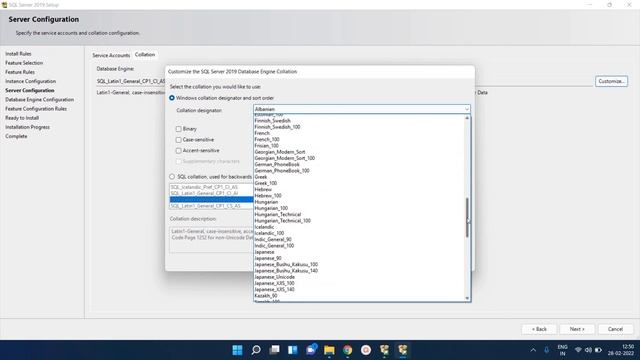Enable the Binary checkbox
Viewport: 640px width, 360px height.
click(178, 129)
